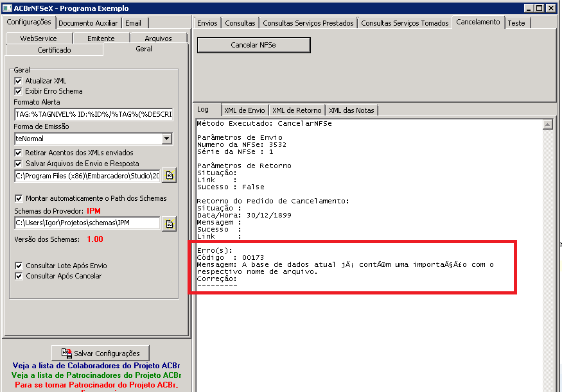Click the ACBrNFSeX title bar app icon
This screenshot has height=392, width=562.
pos(7,8)
